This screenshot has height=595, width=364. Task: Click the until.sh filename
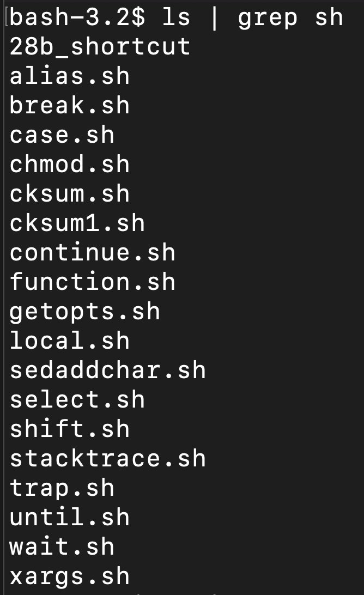[69, 517]
